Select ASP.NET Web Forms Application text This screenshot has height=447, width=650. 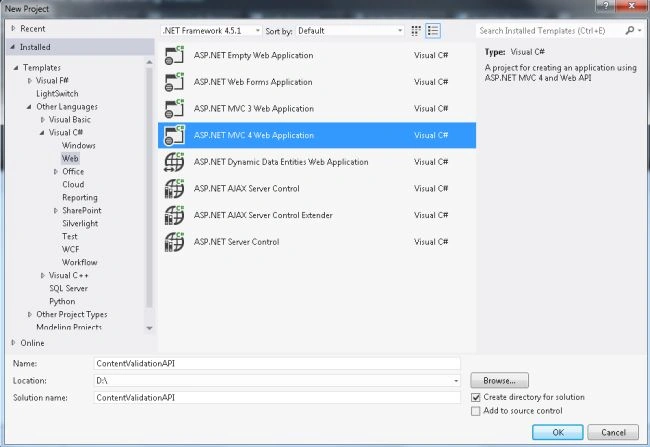(253, 82)
